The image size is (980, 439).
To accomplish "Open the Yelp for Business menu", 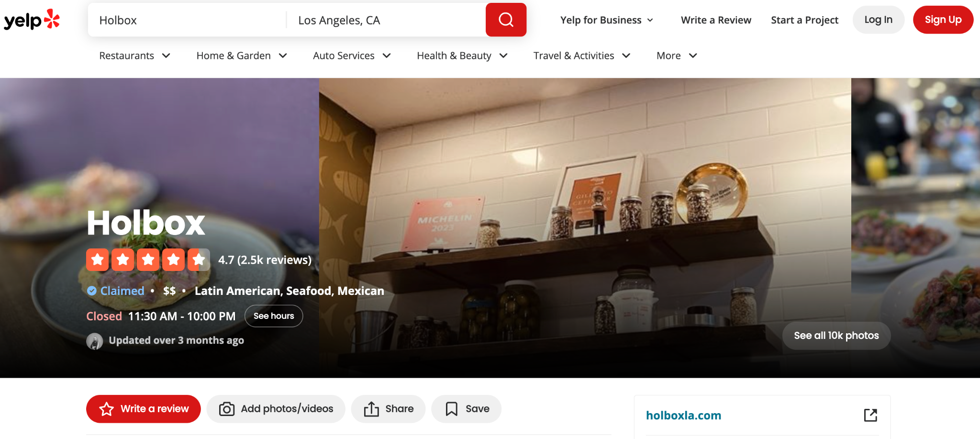I will pyautogui.click(x=607, y=20).
